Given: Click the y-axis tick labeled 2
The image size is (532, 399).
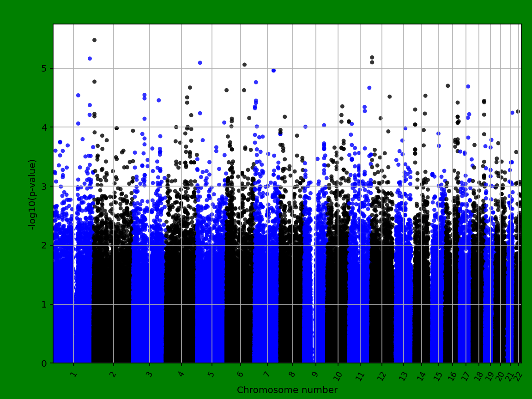Looking at the screenshot, I should (45, 245).
